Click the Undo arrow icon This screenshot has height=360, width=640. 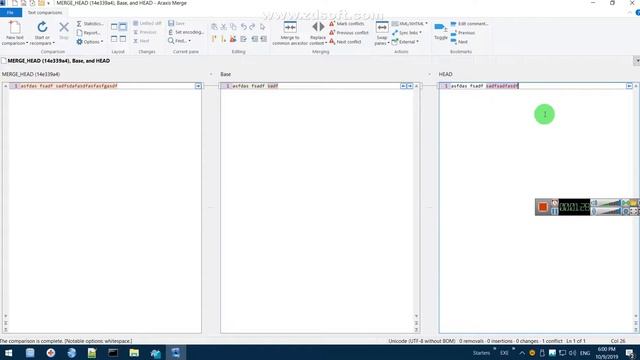(244, 27)
